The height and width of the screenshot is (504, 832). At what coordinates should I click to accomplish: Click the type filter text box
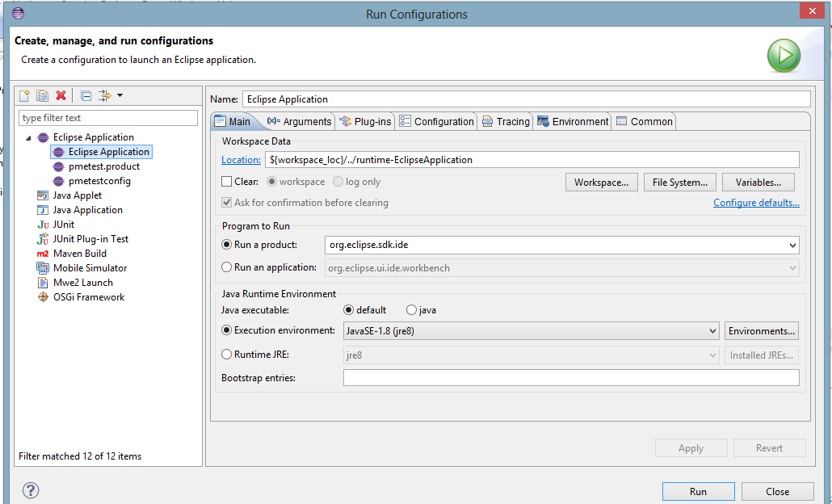tap(108, 118)
